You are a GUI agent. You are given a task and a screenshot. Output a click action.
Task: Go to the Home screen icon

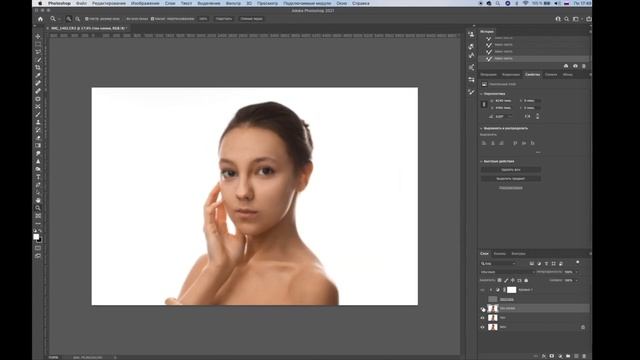point(40,19)
